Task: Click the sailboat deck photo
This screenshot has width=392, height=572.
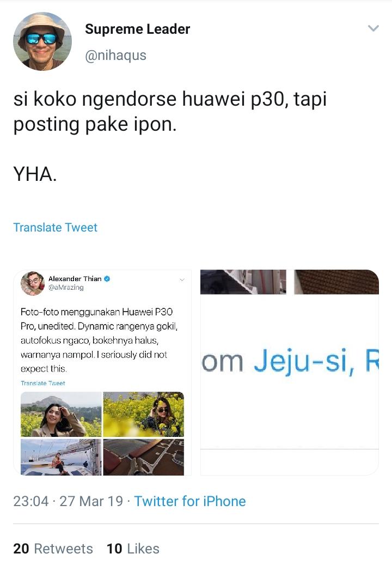Action: (x=62, y=457)
